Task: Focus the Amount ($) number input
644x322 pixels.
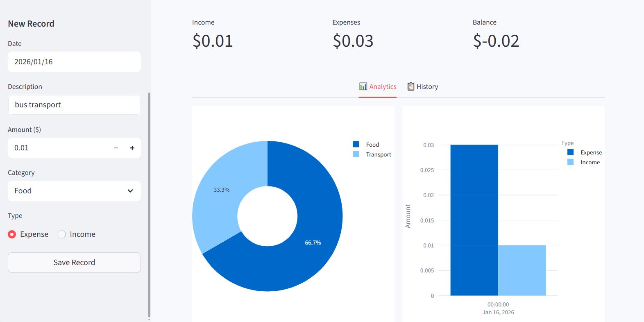Action: point(57,148)
